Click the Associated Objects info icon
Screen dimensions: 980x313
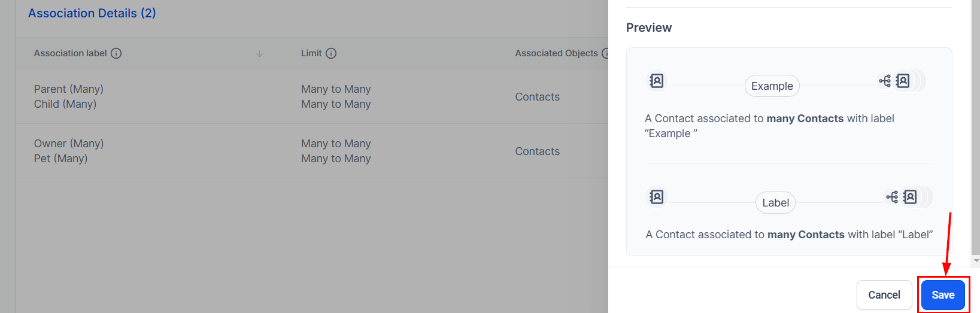point(605,53)
